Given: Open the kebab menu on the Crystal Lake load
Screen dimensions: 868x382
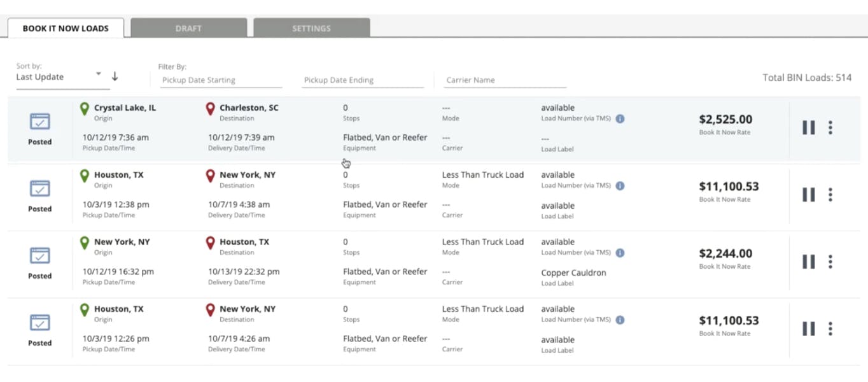Looking at the screenshot, I should click(831, 127).
